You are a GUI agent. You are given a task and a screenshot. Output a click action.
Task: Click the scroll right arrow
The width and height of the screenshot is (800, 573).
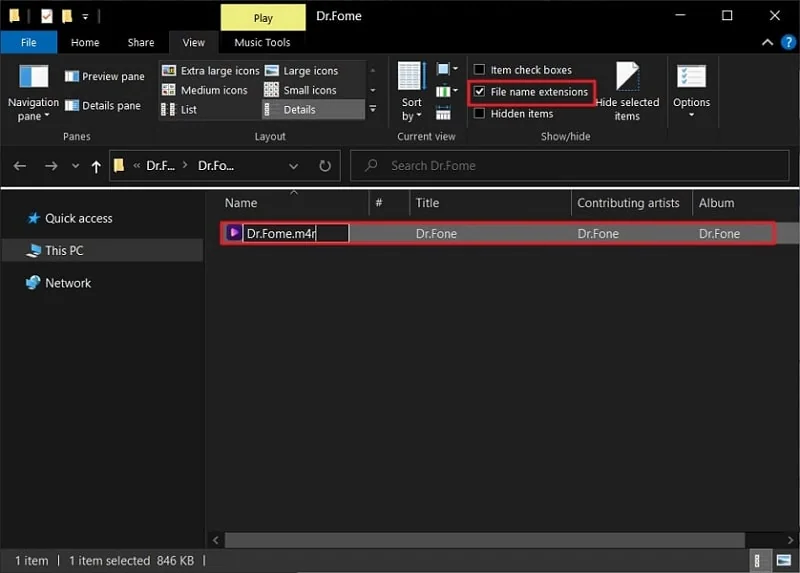click(x=790, y=540)
